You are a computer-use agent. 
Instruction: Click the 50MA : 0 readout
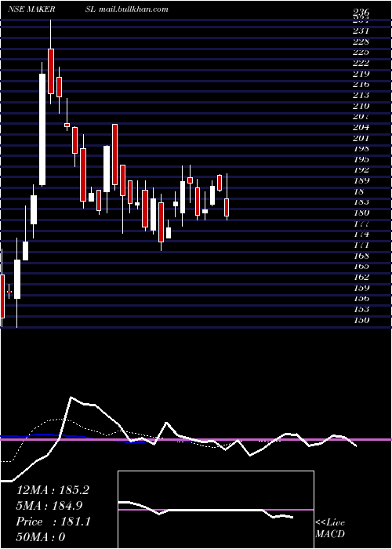(x=41, y=537)
